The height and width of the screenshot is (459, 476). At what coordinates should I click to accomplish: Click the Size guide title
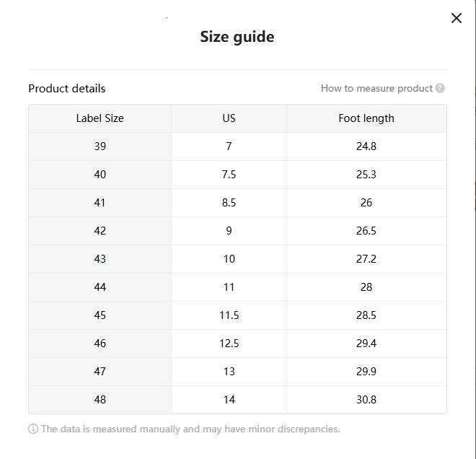click(237, 37)
